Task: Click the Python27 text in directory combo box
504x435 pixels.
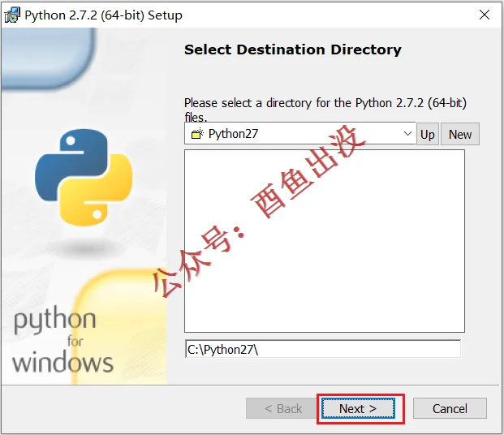Action: (x=233, y=134)
